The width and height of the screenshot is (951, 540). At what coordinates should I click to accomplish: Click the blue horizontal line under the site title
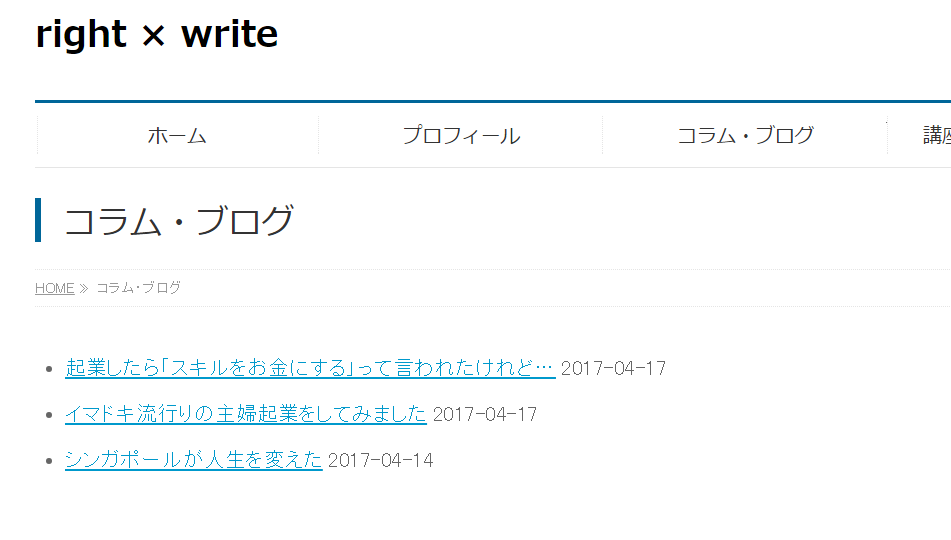click(492, 101)
